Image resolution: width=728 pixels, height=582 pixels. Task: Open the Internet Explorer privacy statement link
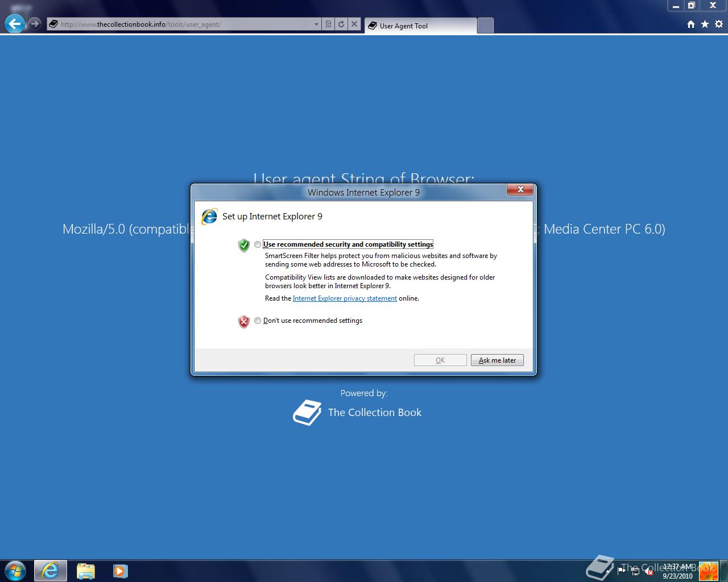(x=345, y=298)
